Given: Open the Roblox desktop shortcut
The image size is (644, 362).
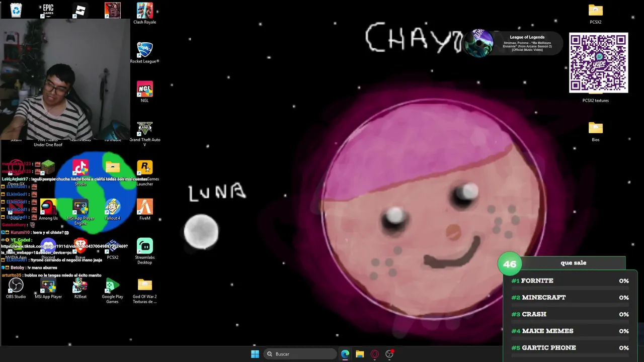Looking at the screenshot, I should [80, 10].
